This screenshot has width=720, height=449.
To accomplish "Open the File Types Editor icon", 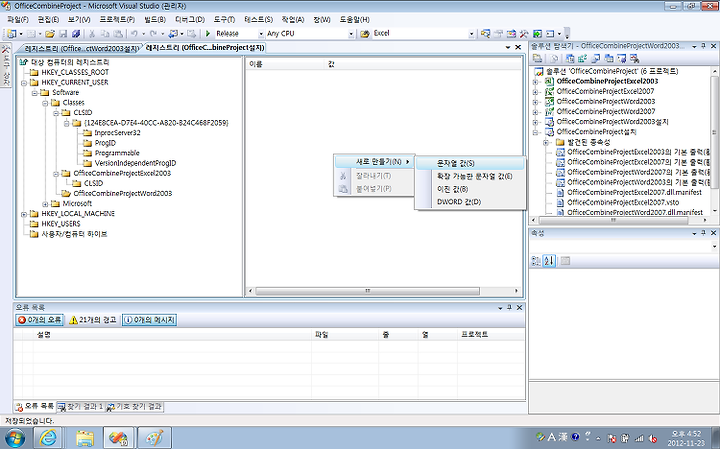I will tap(596, 58).
